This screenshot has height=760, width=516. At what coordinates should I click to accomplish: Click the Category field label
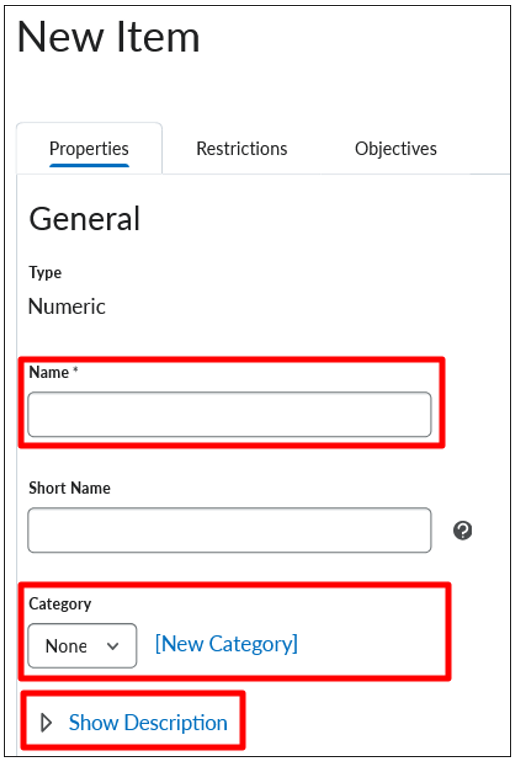[60, 604]
